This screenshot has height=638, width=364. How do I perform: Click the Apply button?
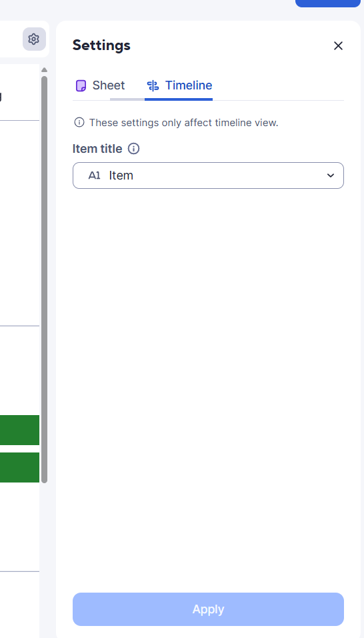(208, 609)
